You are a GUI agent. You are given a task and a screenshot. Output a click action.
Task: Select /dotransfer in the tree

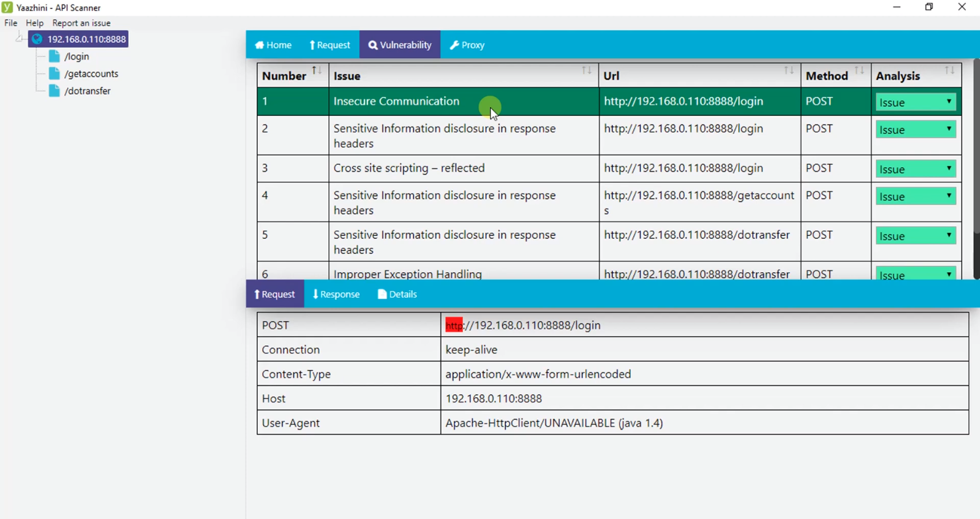[88, 91]
